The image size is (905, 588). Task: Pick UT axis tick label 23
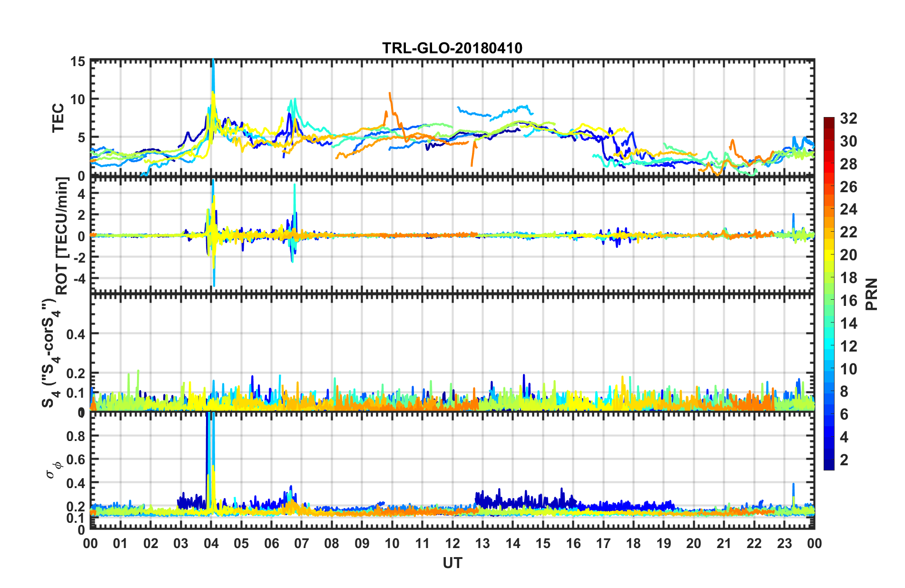(785, 543)
